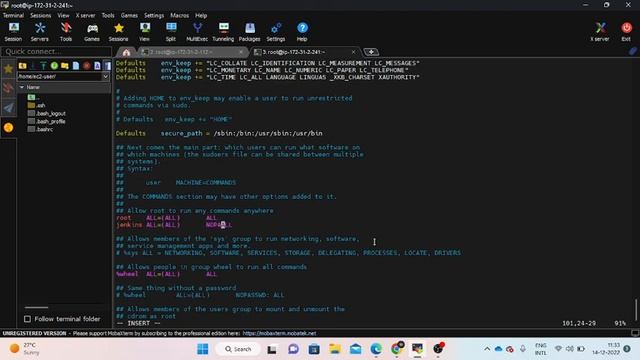Toggle Follow terminal folder checkbox
This screenshot has height=360, width=640.
tap(27, 319)
